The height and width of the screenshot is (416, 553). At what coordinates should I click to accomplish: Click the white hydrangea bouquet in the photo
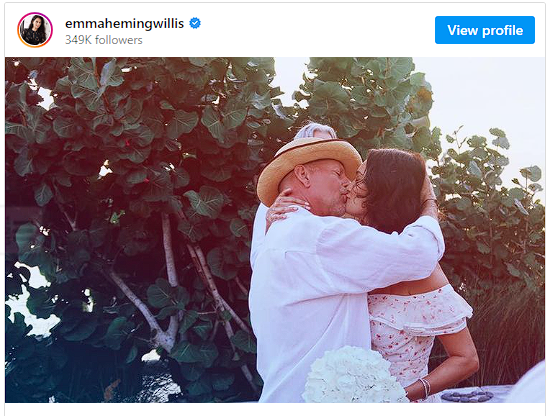tap(354, 375)
